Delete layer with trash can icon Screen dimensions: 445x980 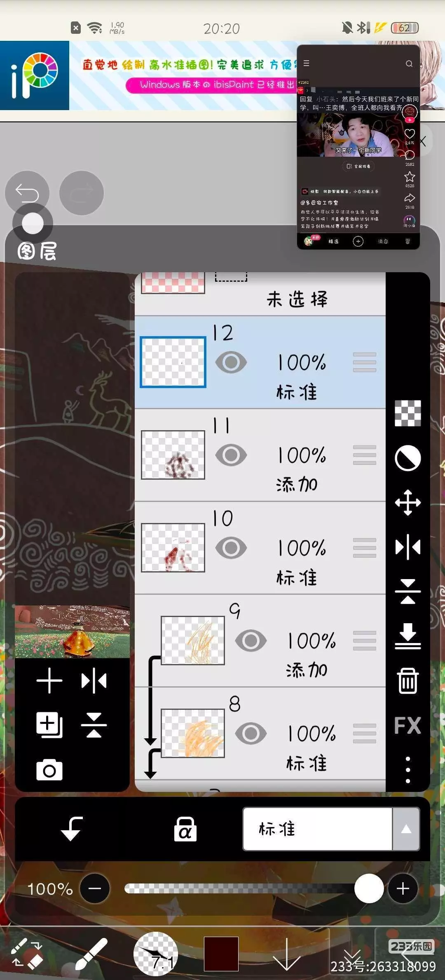408,681
